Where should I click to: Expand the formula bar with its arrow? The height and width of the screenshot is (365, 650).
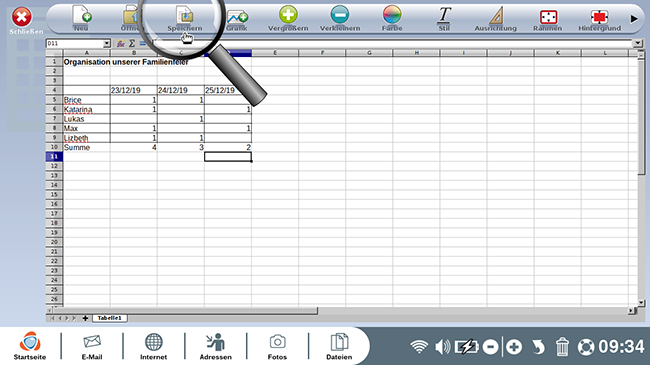pos(637,43)
